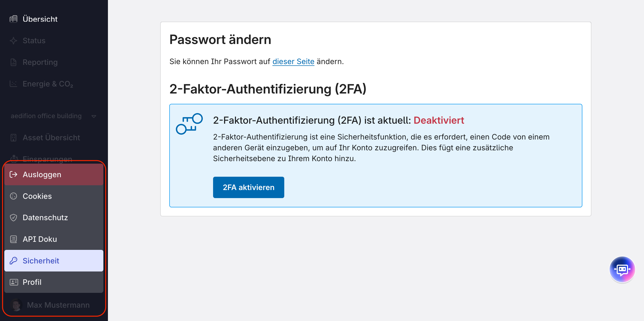The image size is (644, 321).
Task: Go to Einsparungen in the sidebar
Action: [x=47, y=158]
